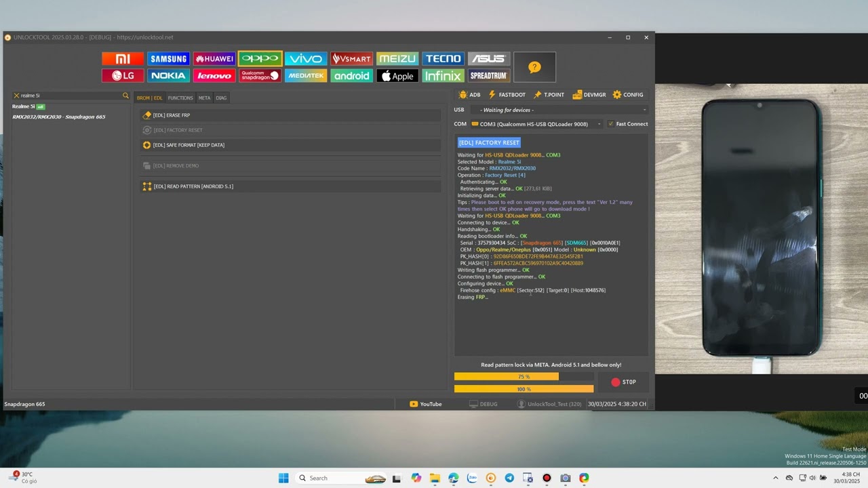Select the Huawei brand logo
868x488 pixels.
(x=214, y=59)
